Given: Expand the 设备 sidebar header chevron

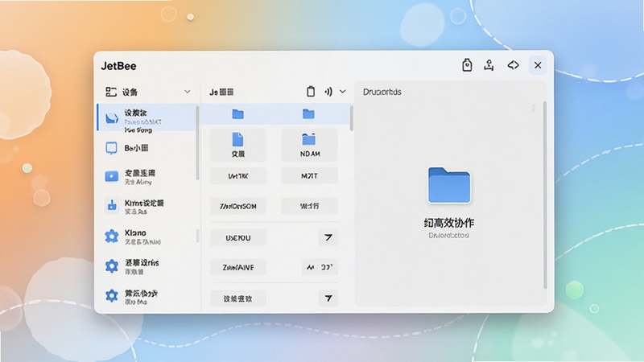Looking at the screenshot, I should [188, 92].
